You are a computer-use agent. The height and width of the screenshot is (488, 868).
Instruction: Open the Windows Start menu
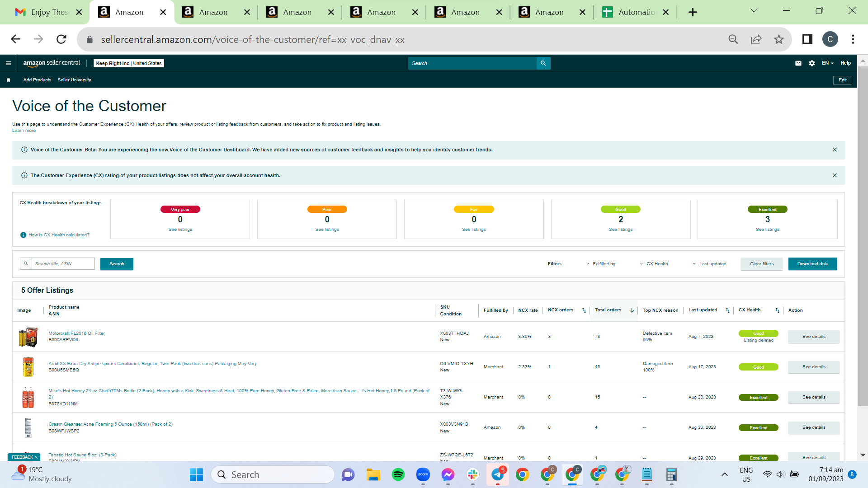pyautogui.click(x=196, y=474)
